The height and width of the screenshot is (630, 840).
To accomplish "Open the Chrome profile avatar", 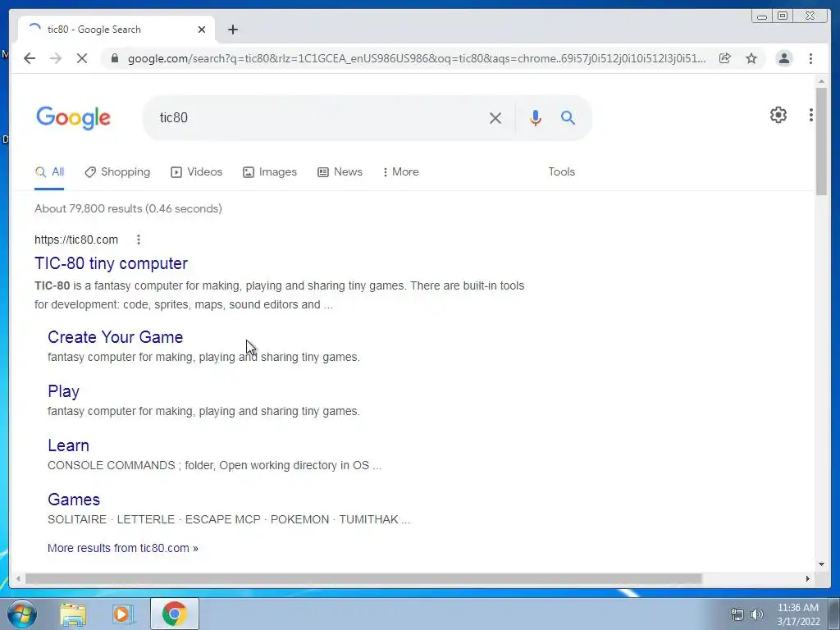I will point(783,58).
